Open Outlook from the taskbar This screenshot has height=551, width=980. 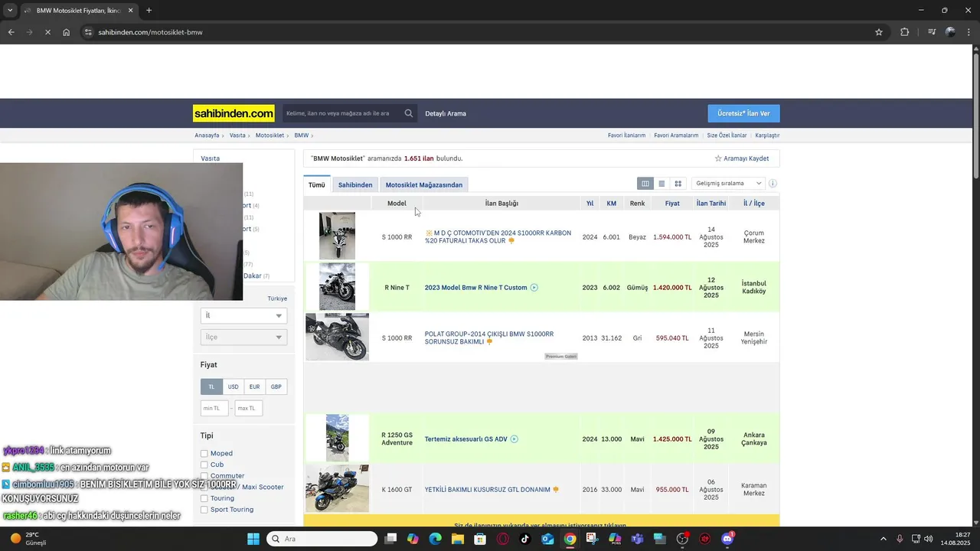[x=547, y=539]
